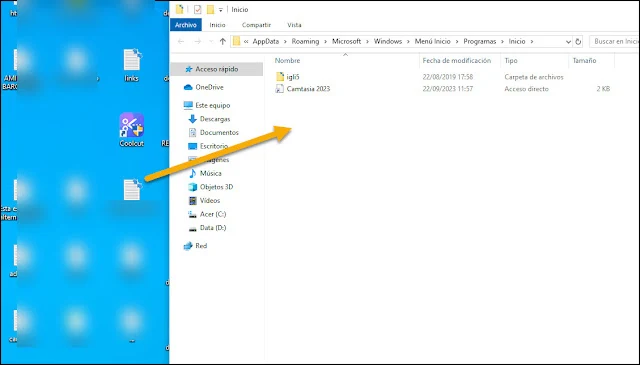Expand the address bar history dropdown
This screenshot has width=640, height=365.
point(568,42)
